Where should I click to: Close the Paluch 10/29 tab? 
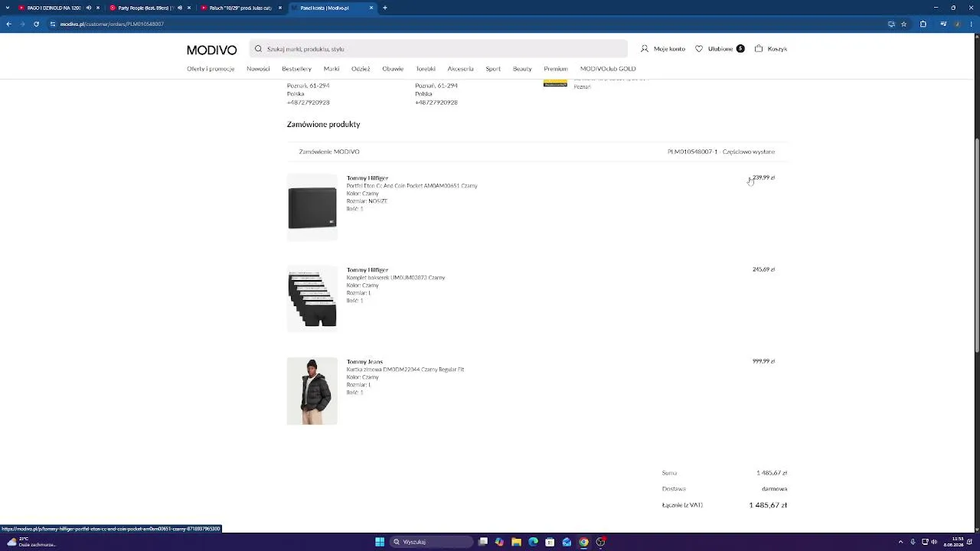tap(280, 8)
